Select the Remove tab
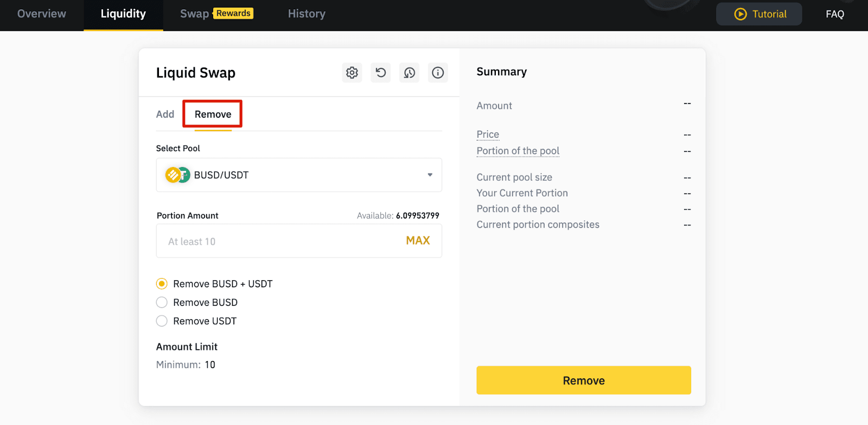Viewport: 868px width, 425px height. coord(213,114)
